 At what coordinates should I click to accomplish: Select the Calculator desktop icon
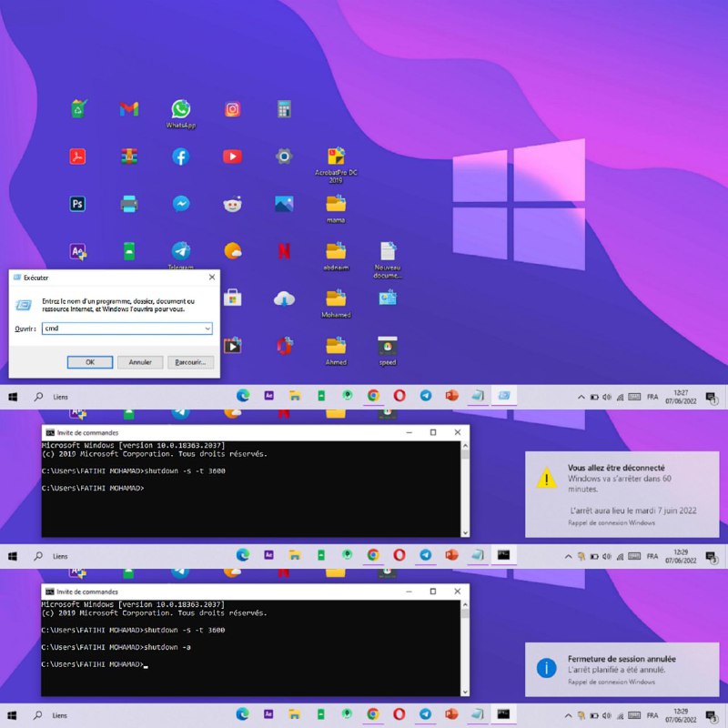(x=284, y=109)
